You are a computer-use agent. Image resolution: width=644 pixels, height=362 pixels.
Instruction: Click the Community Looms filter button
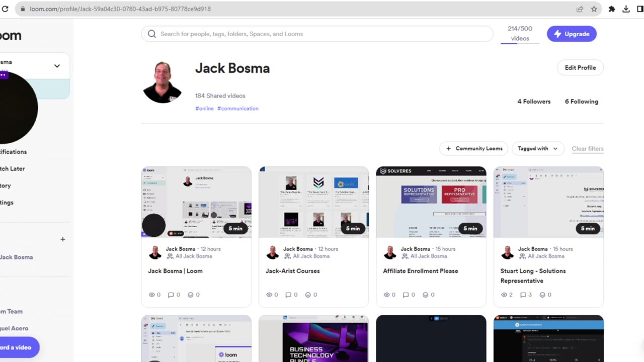pyautogui.click(x=473, y=148)
